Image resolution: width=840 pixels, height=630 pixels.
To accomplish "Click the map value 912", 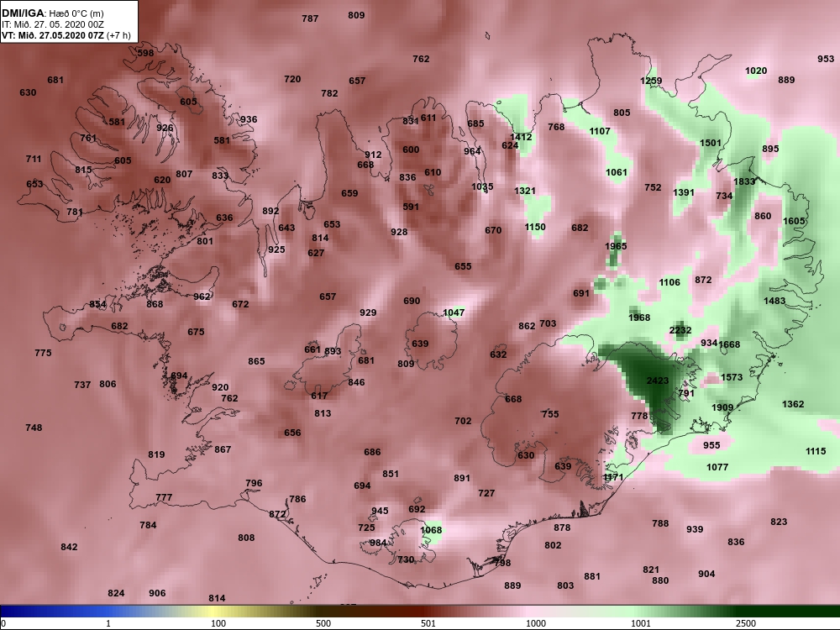I will [x=373, y=155].
